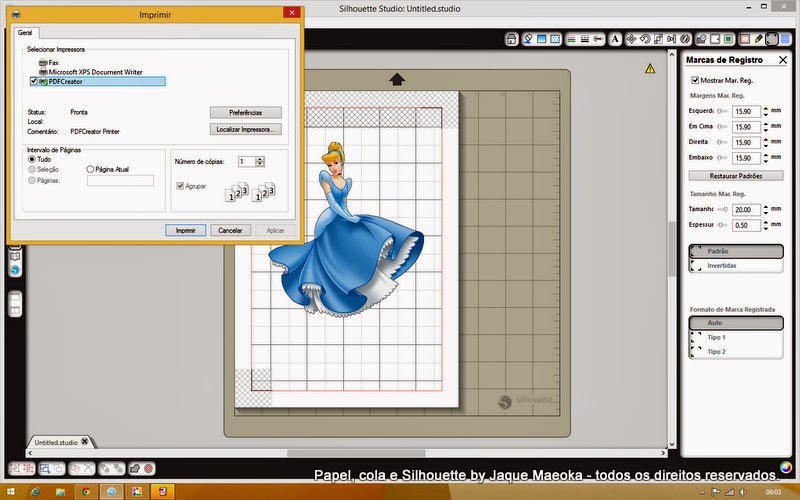This screenshot has width=800, height=500.
Task: Open printer Preferências
Action: pos(245,112)
